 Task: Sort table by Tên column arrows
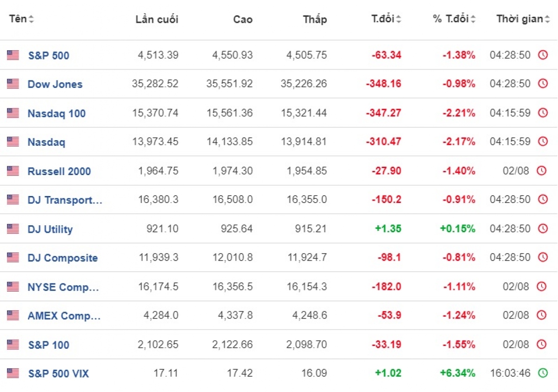tap(31, 19)
